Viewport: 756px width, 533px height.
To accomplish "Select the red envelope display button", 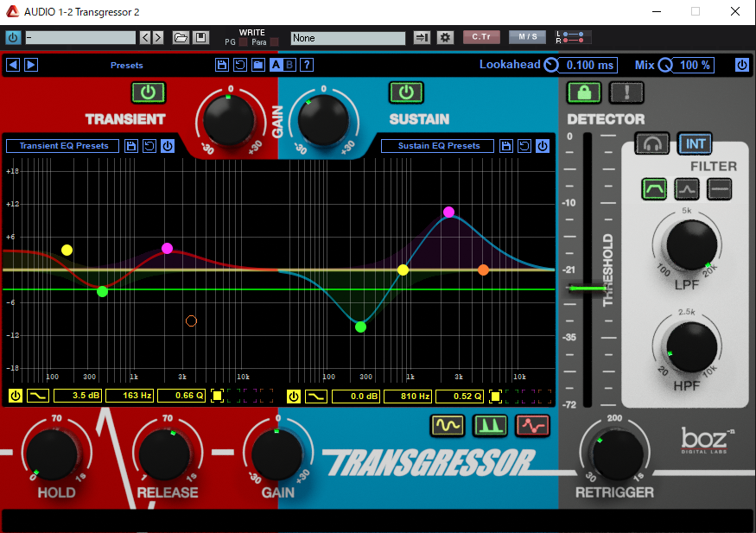I will (532, 426).
